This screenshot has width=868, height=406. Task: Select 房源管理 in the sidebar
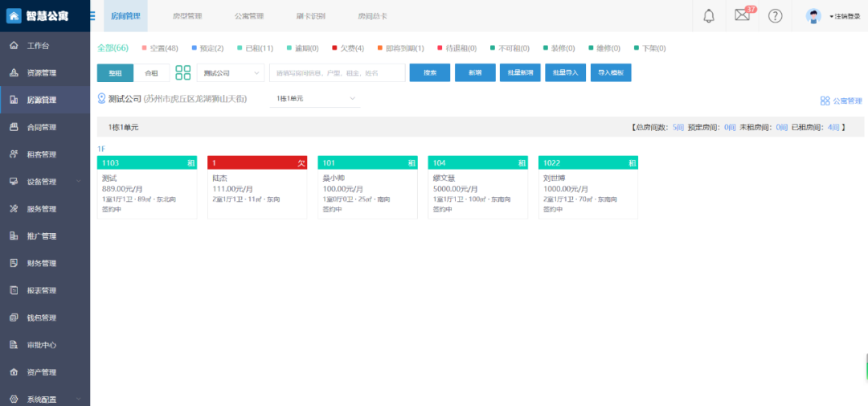tap(45, 100)
